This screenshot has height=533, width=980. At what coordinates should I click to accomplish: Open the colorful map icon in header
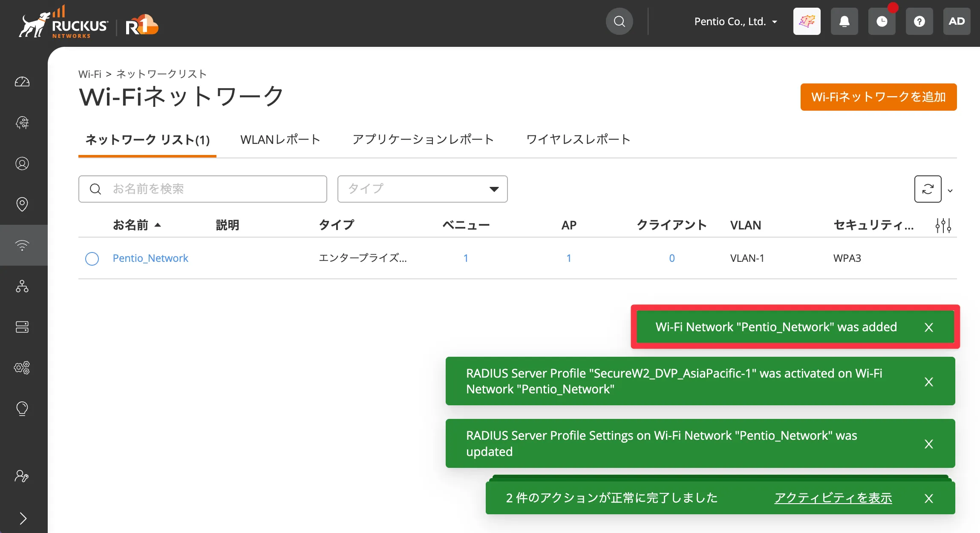pyautogui.click(x=807, y=21)
